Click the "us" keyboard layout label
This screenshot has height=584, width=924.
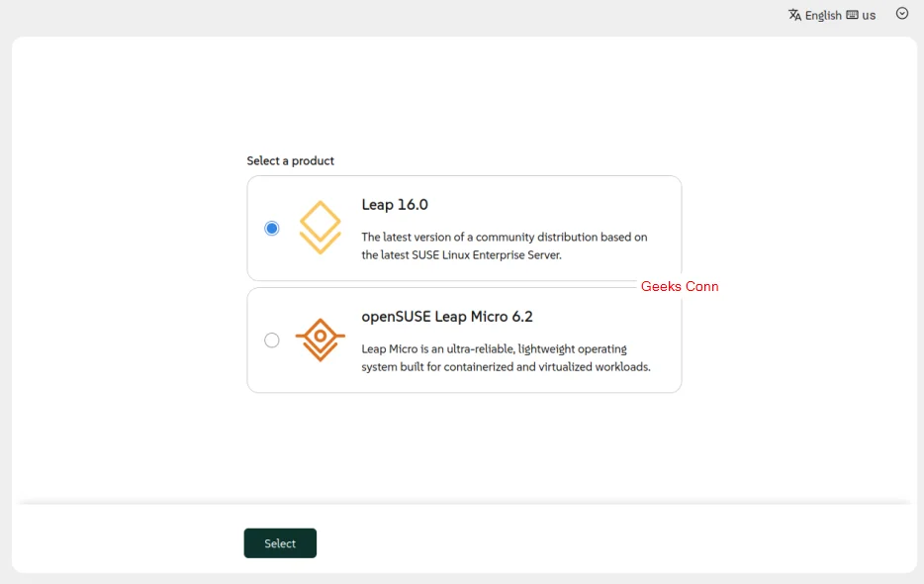(x=869, y=15)
